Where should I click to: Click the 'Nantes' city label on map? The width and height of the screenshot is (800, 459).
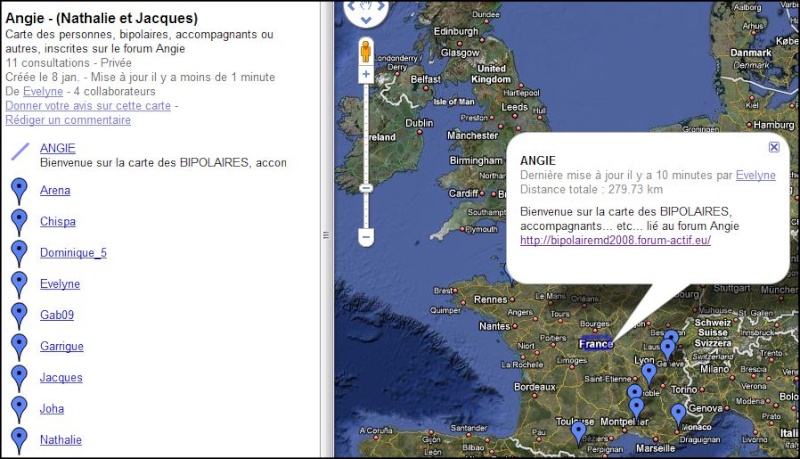(x=494, y=326)
